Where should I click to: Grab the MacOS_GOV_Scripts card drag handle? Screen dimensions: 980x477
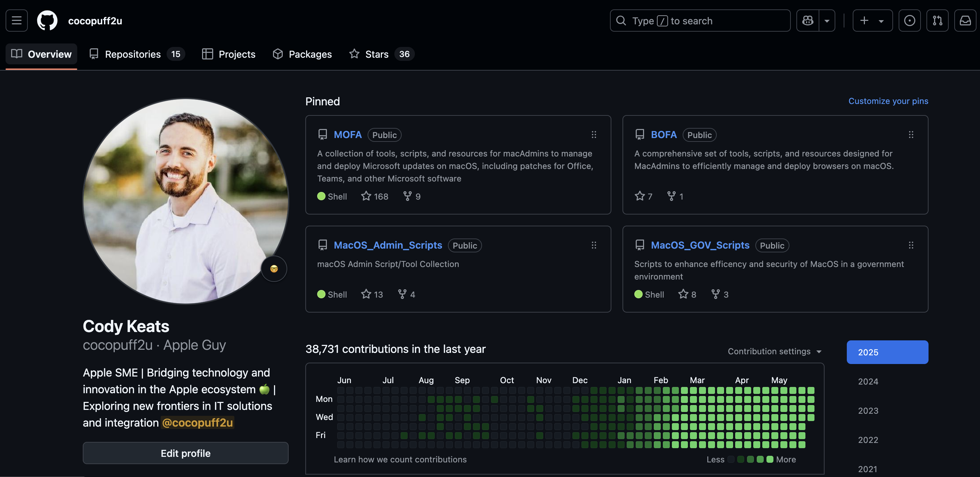tap(911, 245)
